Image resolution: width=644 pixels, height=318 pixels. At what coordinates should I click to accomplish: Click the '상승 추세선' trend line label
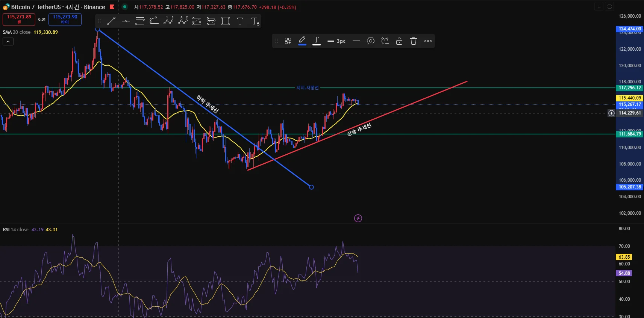359,129
